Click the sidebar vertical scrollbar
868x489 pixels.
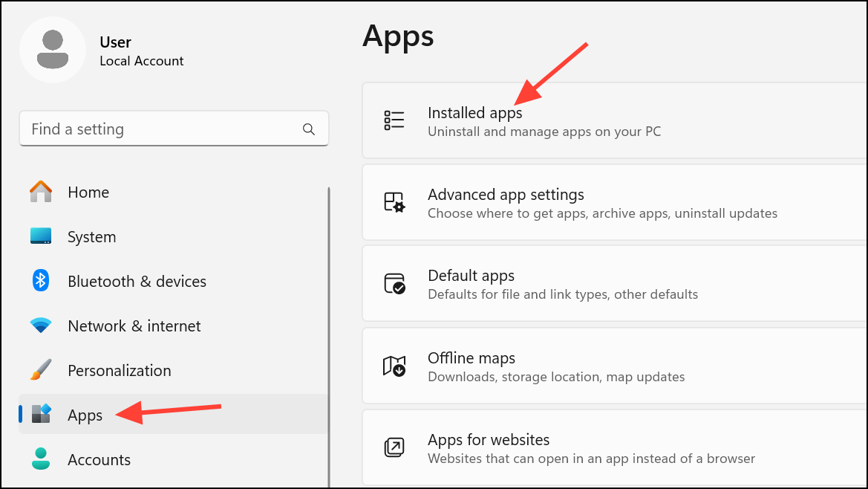(x=329, y=337)
